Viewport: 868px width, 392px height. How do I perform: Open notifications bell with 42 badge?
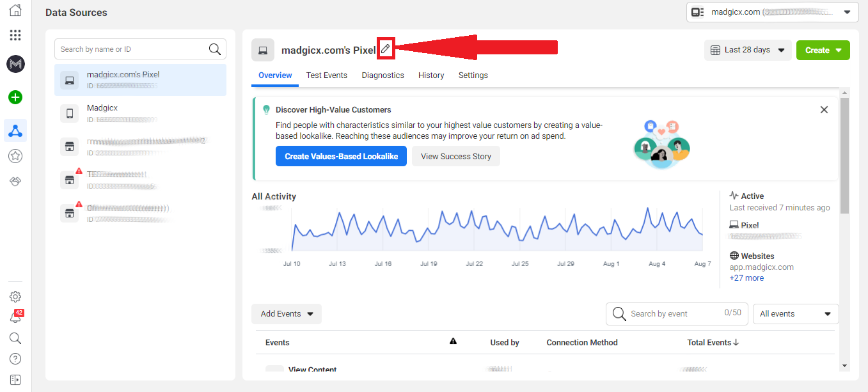pos(15,317)
